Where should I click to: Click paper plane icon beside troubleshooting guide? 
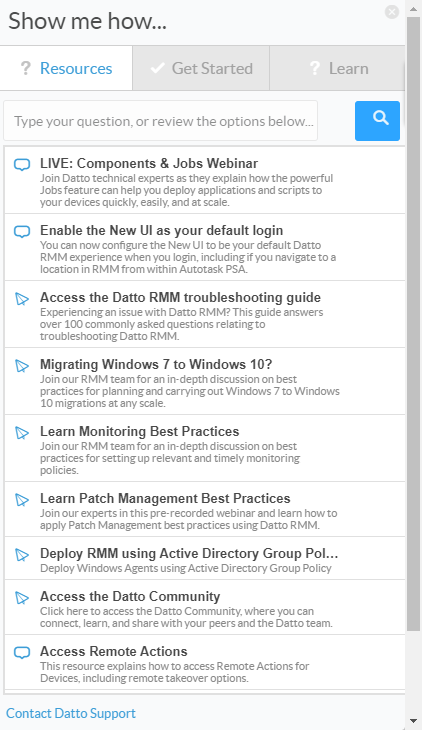coord(22,298)
